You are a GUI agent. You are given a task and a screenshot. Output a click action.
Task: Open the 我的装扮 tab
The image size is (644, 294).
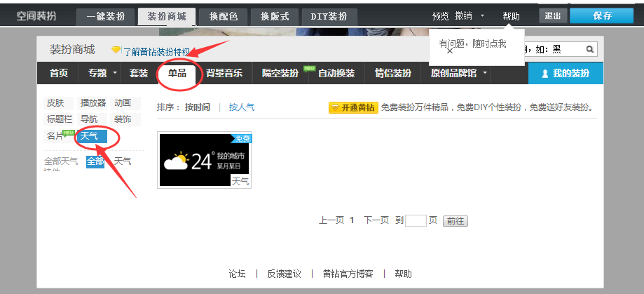click(566, 73)
